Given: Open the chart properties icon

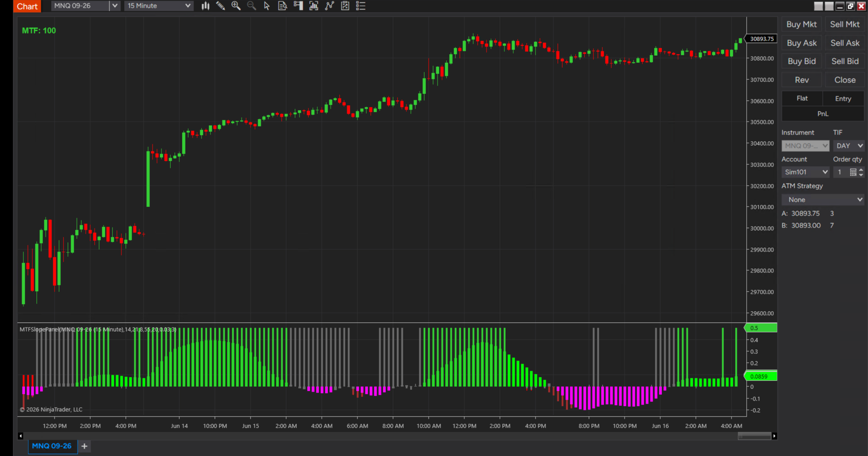Looking at the screenshot, I should pyautogui.click(x=345, y=6).
